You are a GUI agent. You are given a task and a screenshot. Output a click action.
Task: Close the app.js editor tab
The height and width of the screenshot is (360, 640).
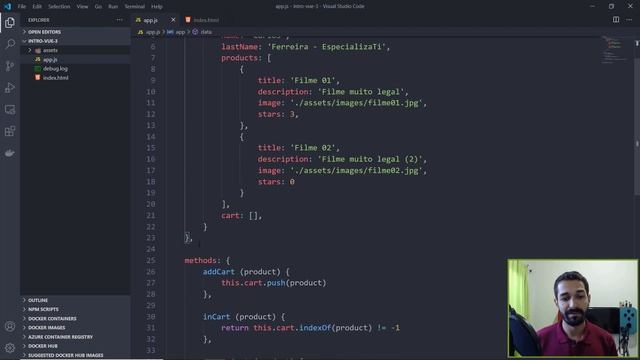point(173,20)
